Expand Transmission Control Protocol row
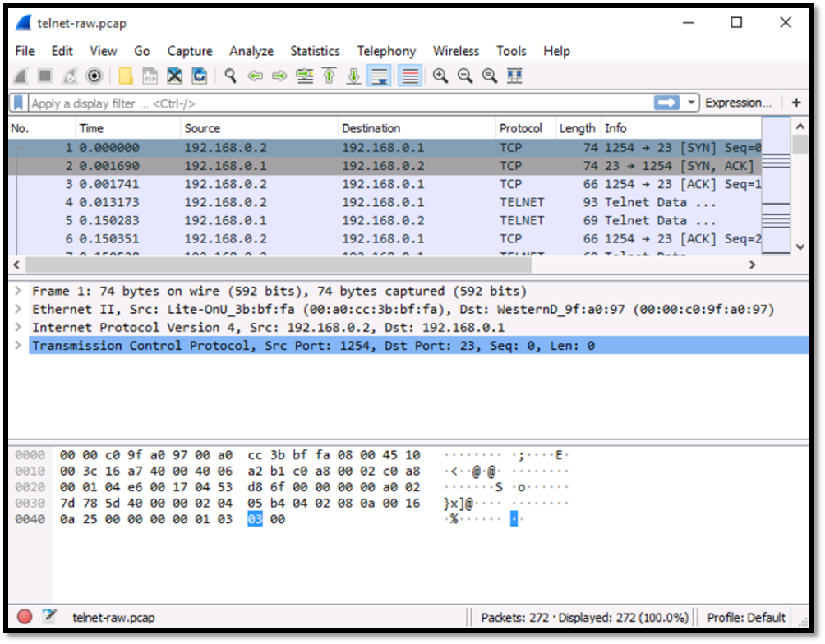Viewport: 825px width, 644px height. tap(18, 345)
